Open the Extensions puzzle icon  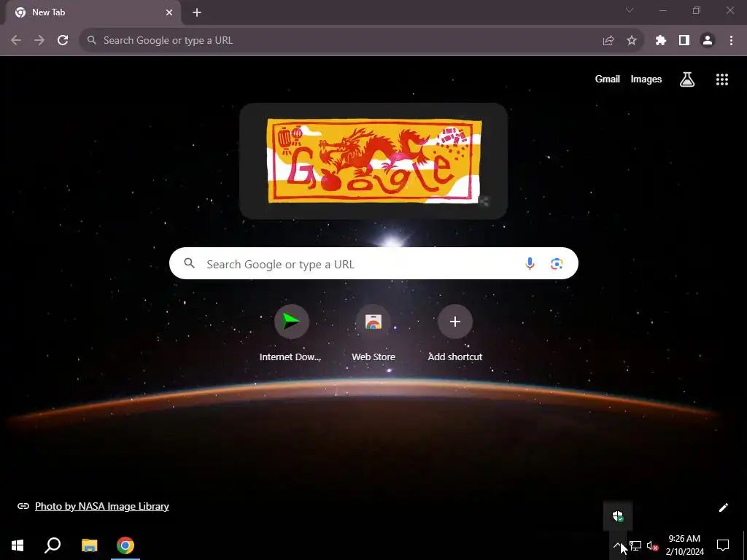661,41
